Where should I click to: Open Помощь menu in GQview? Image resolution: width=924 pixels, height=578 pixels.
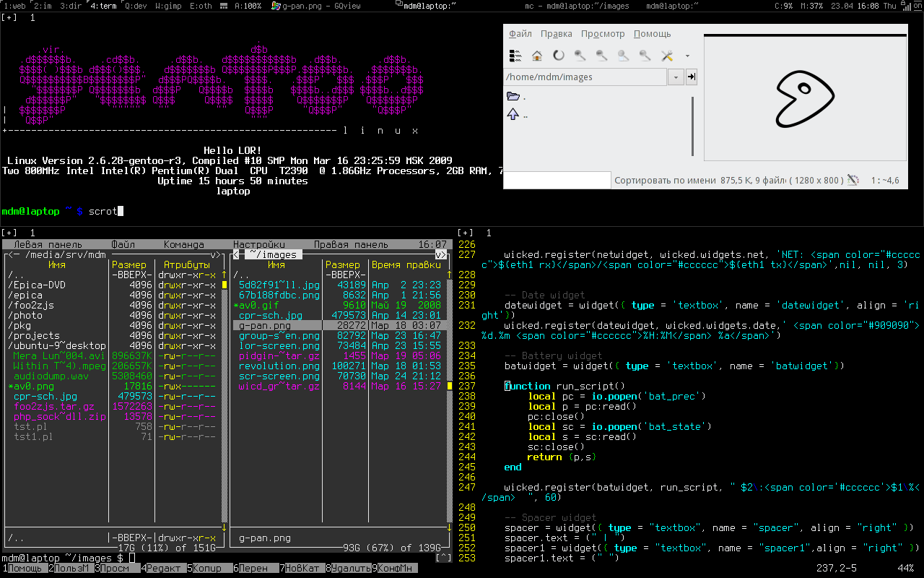pyautogui.click(x=652, y=33)
